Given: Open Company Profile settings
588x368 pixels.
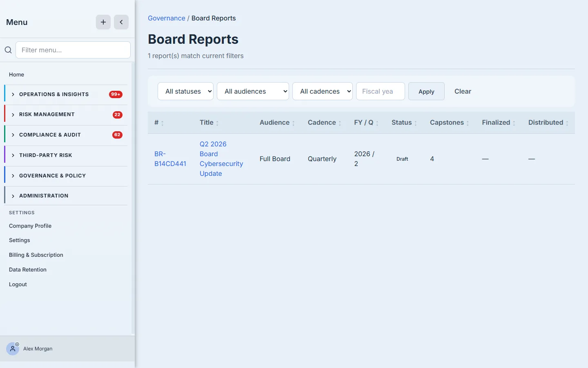Looking at the screenshot, I should point(30,226).
